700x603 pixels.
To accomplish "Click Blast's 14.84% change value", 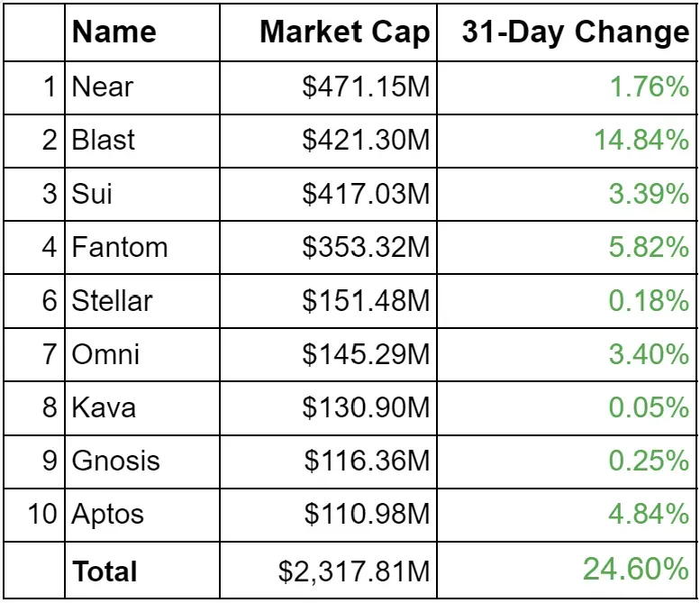I will coord(641,140).
